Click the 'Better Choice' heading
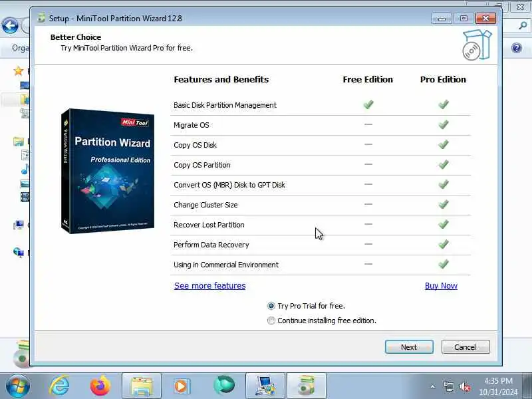 [x=76, y=37]
